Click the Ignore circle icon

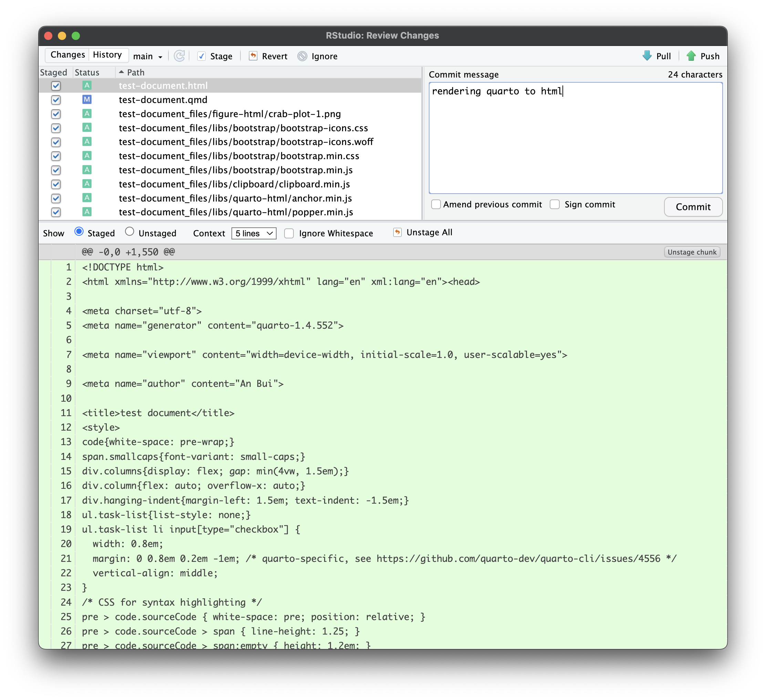tap(302, 56)
